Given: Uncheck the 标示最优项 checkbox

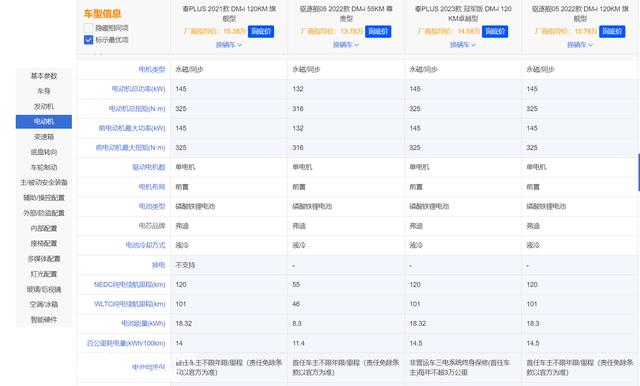Looking at the screenshot, I should coord(89,40).
